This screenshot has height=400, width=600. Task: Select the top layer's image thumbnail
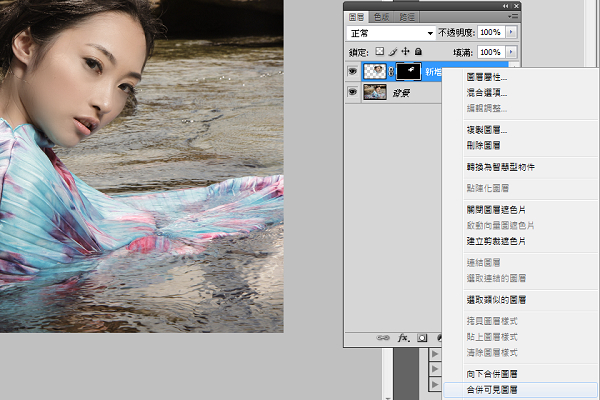click(x=375, y=72)
